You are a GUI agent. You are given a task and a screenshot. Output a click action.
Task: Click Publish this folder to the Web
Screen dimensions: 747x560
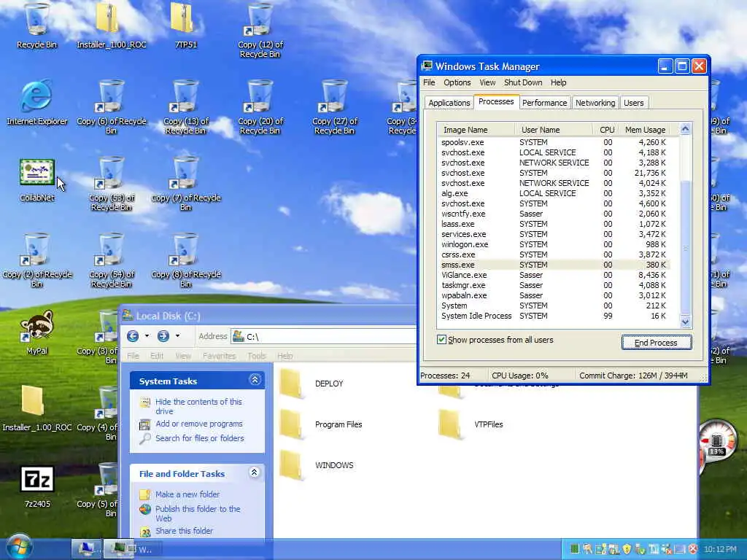(x=198, y=513)
